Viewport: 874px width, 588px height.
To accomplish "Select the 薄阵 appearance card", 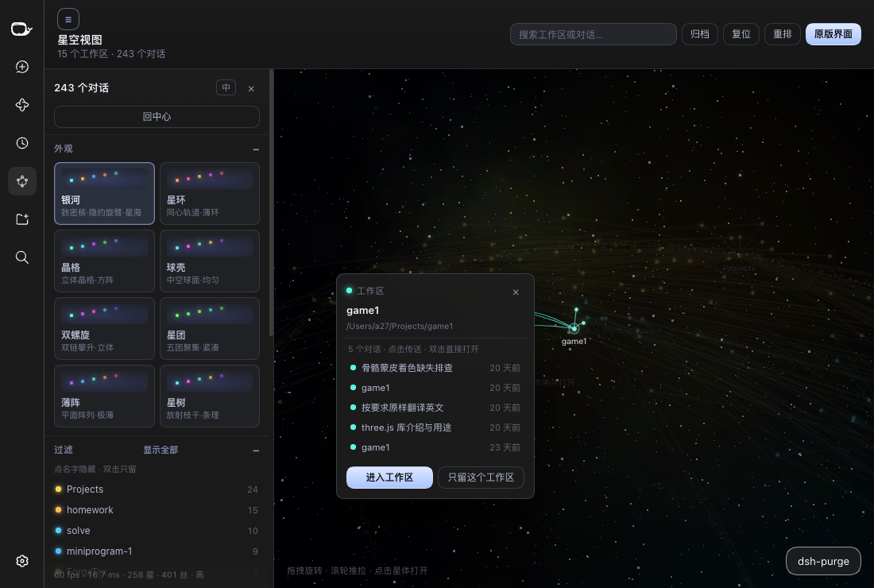I will coord(104,397).
